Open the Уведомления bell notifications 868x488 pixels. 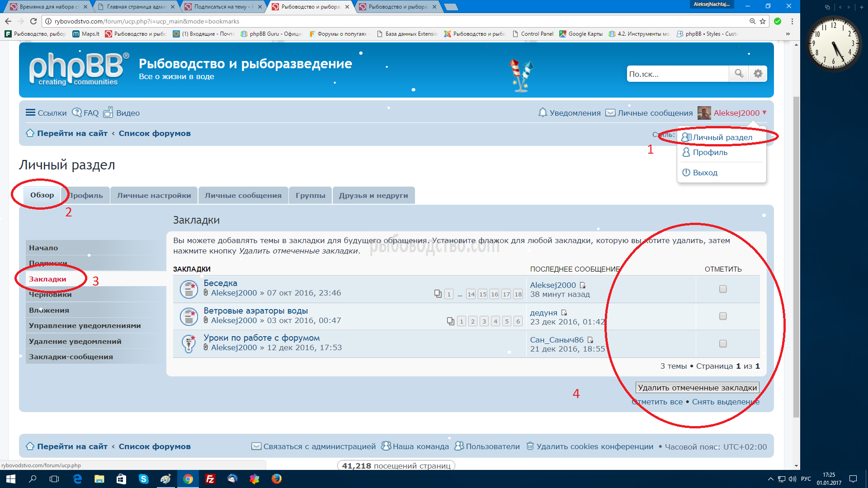[x=570, y=113]
